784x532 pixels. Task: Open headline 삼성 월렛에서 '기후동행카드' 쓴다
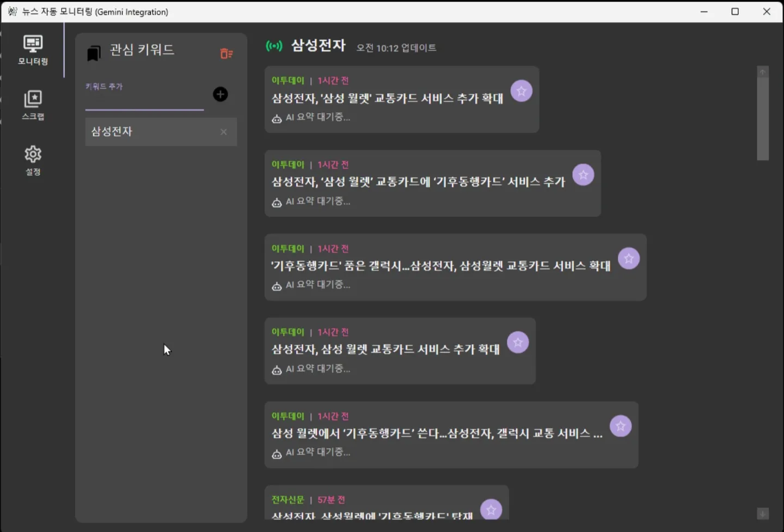(437, 433)
